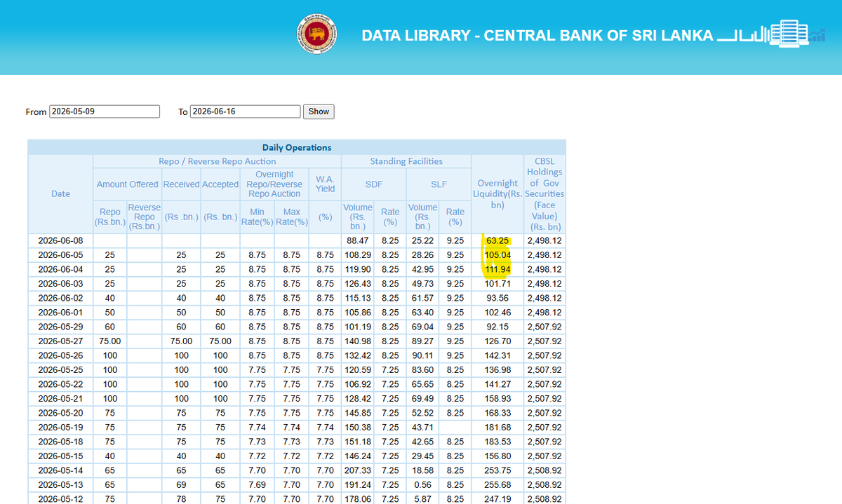Click the Date column header

pyautogui.click(x=60, y=193)
